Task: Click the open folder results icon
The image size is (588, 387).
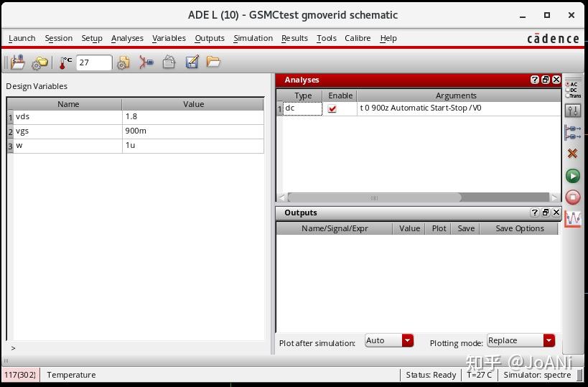Action: 213,62
